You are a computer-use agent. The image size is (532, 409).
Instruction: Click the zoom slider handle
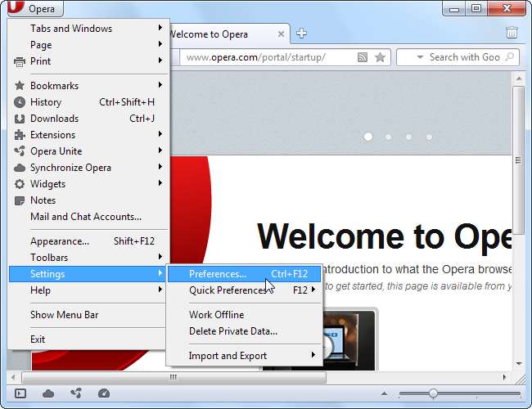(x=433, y=393)
